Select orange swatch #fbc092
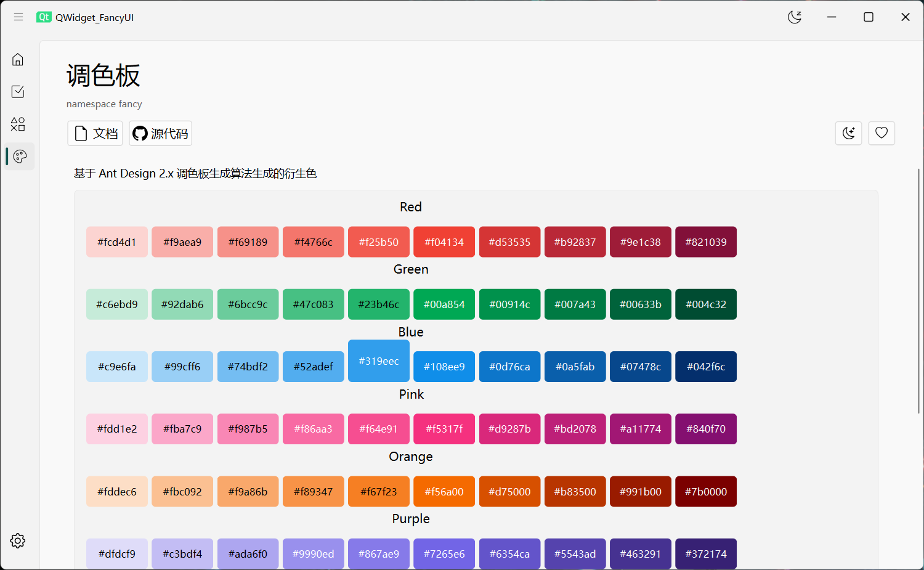Image resolution: width=924 pixels, height=570 pixels. click(182, 492)
